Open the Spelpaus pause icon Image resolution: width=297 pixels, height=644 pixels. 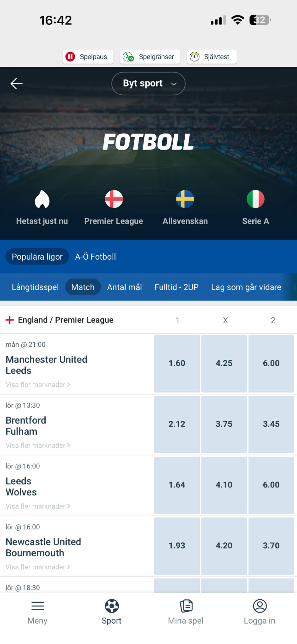point(70,57)
